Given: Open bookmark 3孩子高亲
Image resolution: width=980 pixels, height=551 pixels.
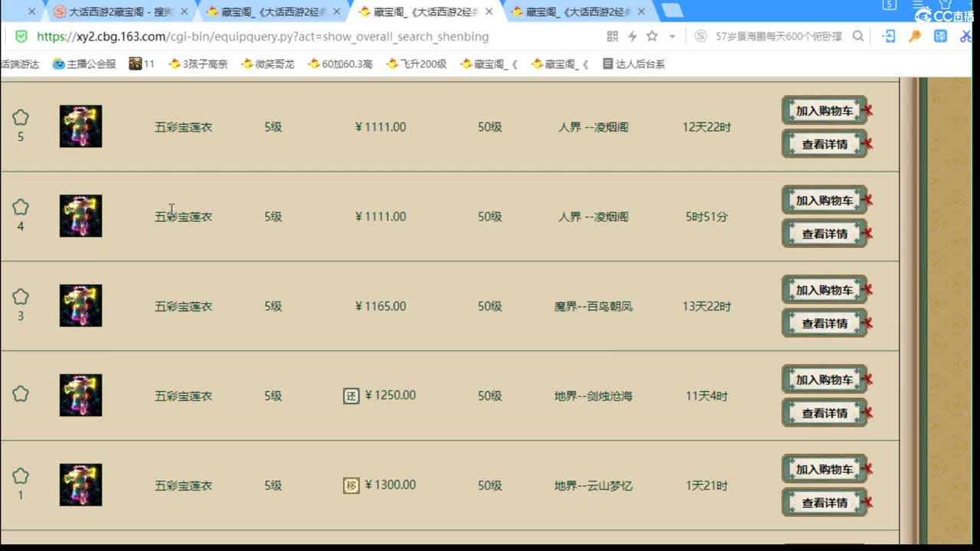Looking at the screenshot, I should 198,64.
